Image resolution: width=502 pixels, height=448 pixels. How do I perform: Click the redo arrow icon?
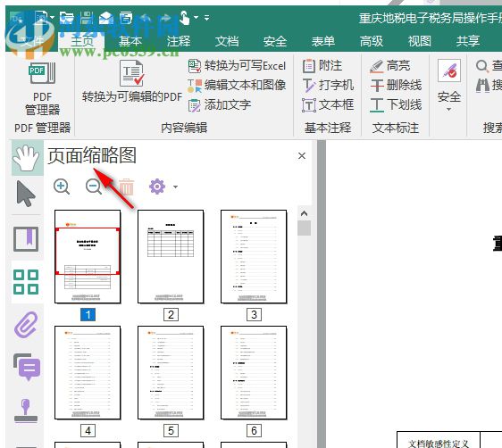165,18
